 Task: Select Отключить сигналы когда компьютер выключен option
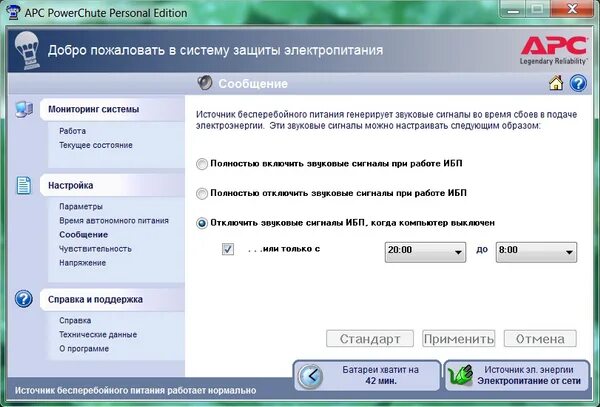click(202, 223)
